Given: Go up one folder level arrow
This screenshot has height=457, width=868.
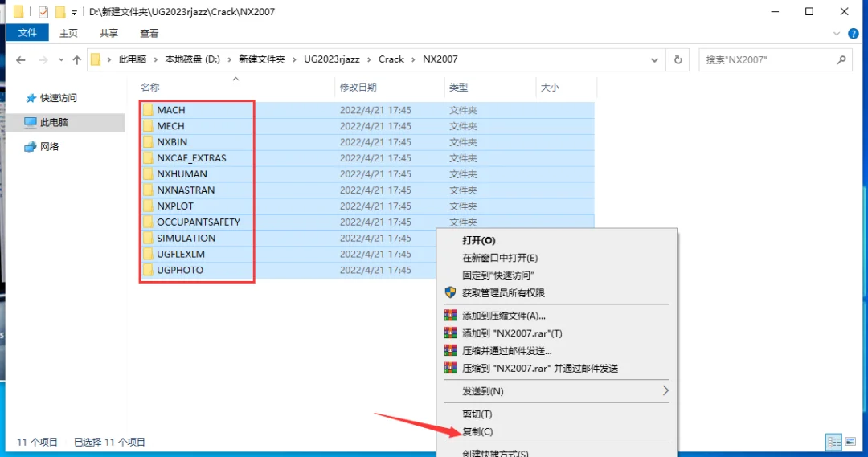Looking at the screenshot, I should 77,59.
